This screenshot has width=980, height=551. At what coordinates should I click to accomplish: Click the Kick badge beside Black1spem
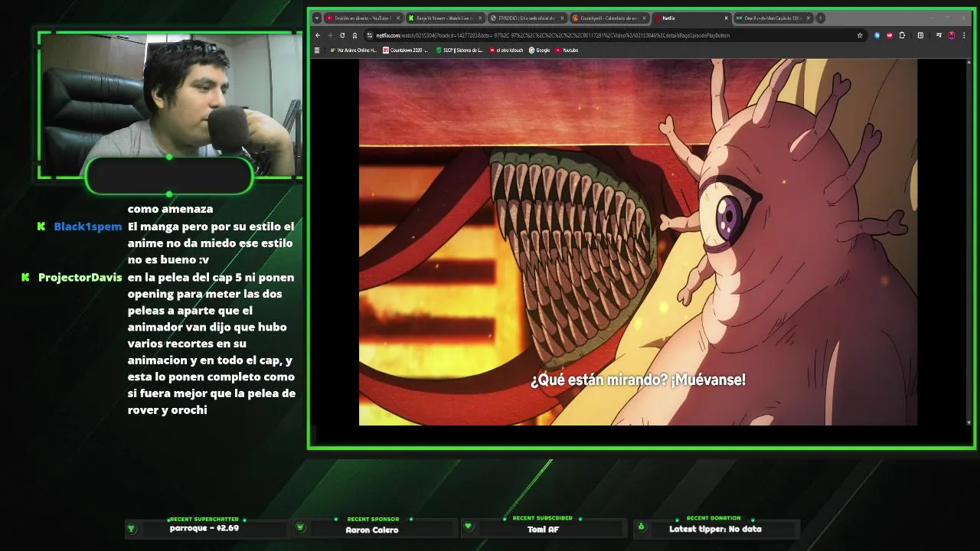click(x=41, y=227)
